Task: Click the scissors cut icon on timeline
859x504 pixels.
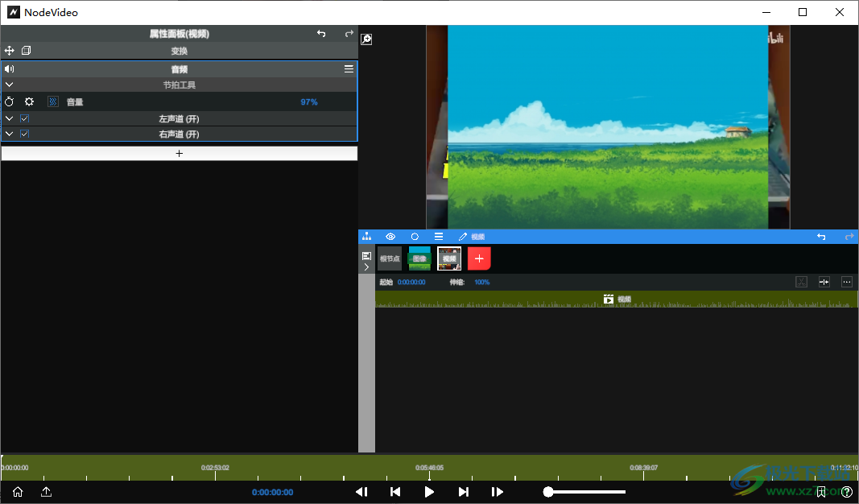Action: (802, 282)
